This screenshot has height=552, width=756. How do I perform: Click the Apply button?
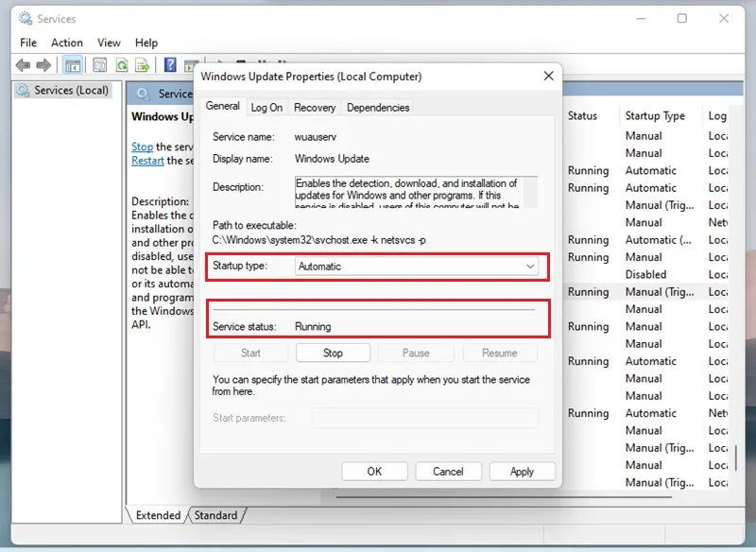(523, 472)
